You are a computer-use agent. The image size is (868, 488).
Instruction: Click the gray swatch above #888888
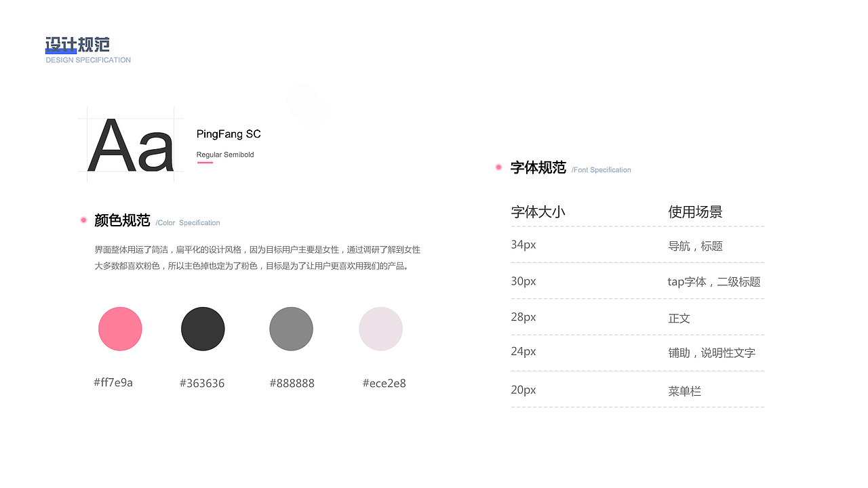point(291,329)
